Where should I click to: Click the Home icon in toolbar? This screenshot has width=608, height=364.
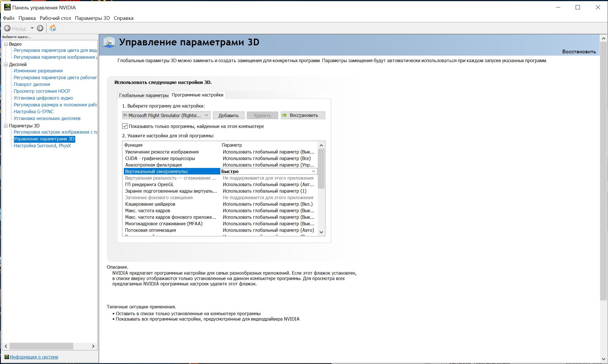[x=53, y=28]
